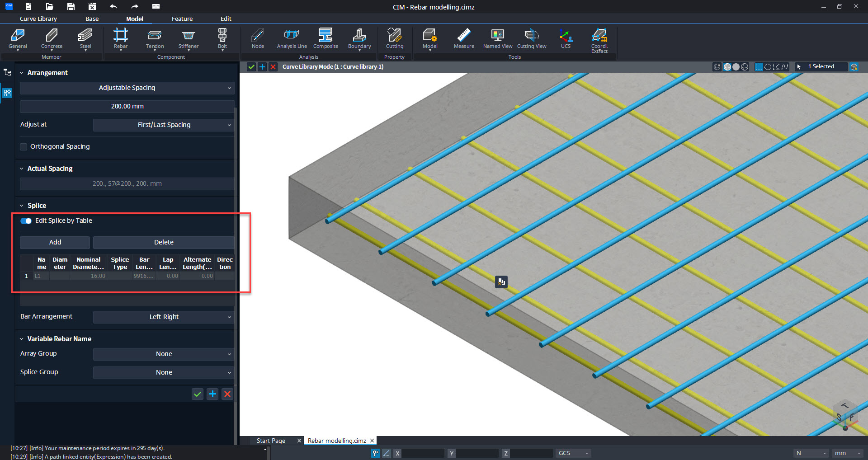Click the blue plus apply button in panel

coord(212,394)
